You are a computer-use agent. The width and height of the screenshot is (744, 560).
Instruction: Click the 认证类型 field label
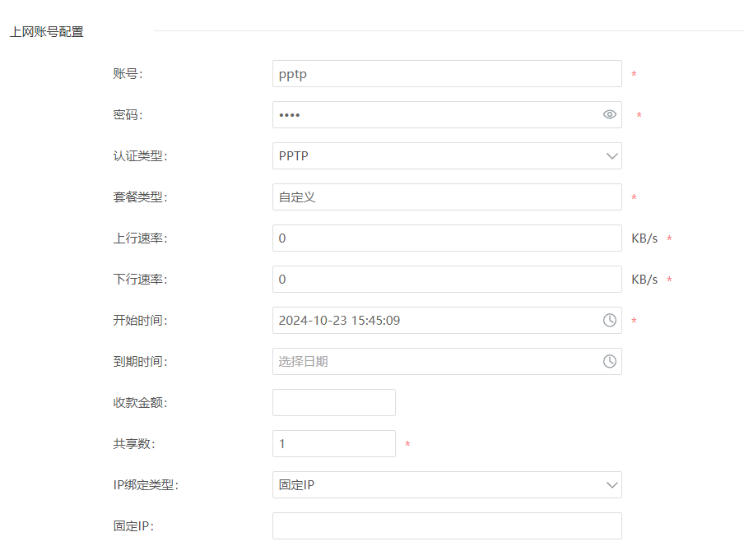[140, 156]
